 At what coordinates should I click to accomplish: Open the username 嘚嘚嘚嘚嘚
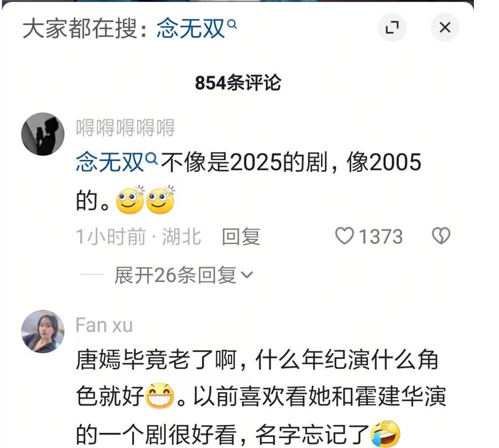click(125, 128)
